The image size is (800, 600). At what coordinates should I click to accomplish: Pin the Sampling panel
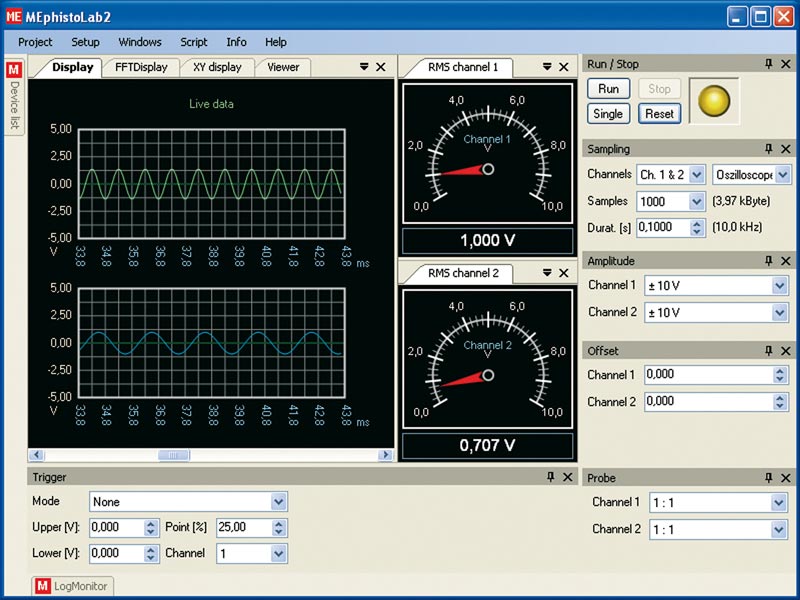tap(769, 149)
